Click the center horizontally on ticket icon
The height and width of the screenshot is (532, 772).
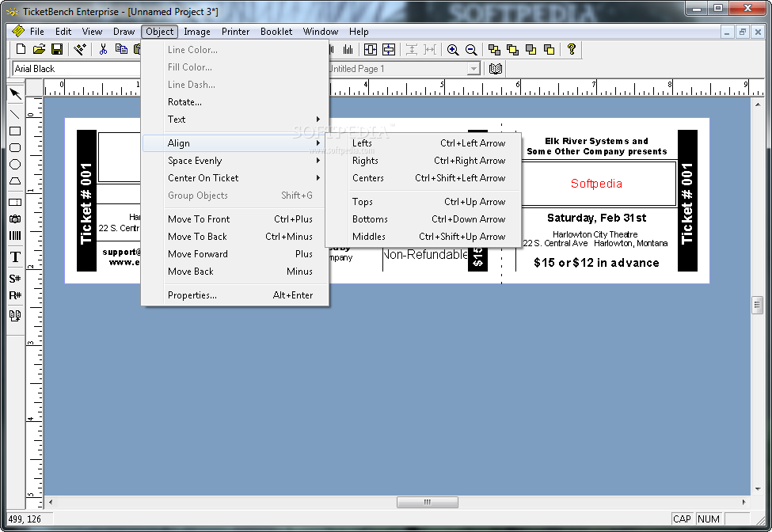371,49
